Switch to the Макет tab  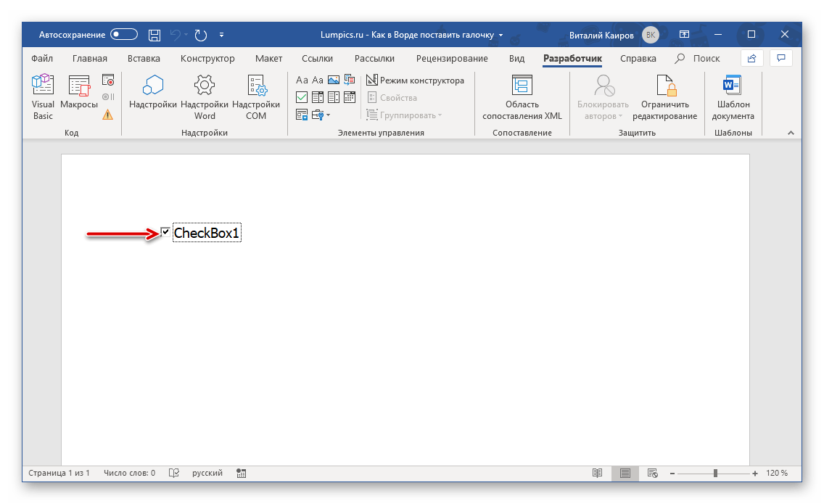pyautogui.click(x=268, y=58)
